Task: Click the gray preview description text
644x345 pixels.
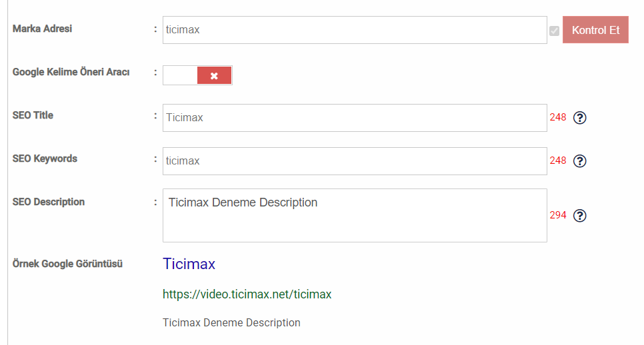Action: (231, 323)
